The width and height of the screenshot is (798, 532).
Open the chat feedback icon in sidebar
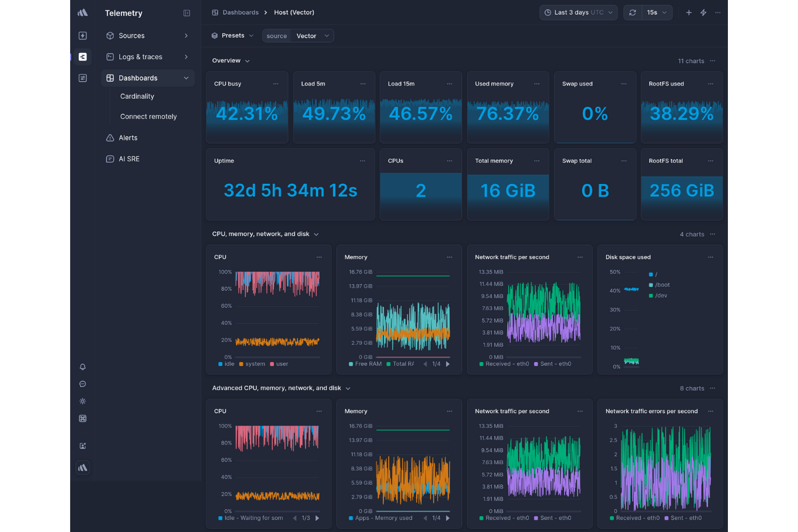(x=82, y=383)
